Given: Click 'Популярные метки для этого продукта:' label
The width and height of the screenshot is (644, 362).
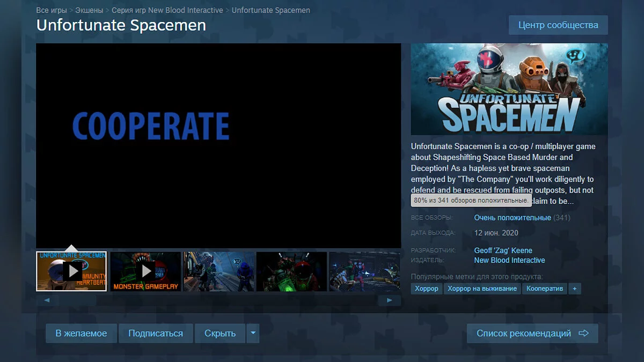Looking at the screenshot, I should (477, 277).
